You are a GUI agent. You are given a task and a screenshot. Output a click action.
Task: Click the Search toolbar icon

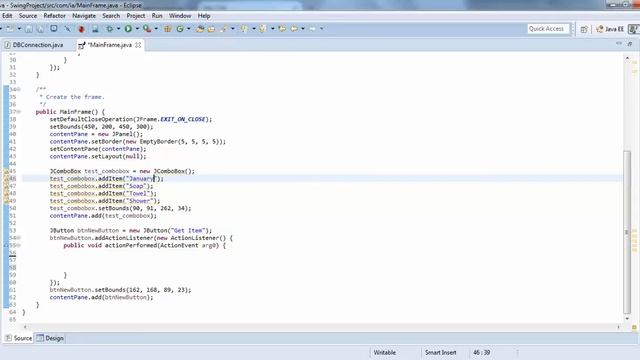tap(224, 29)
